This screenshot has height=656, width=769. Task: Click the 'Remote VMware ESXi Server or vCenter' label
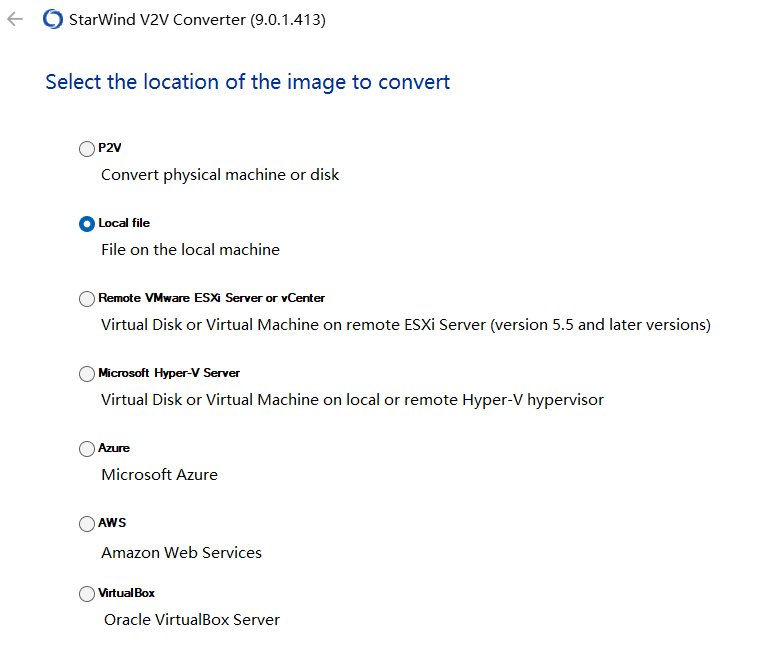pos(211,298)
